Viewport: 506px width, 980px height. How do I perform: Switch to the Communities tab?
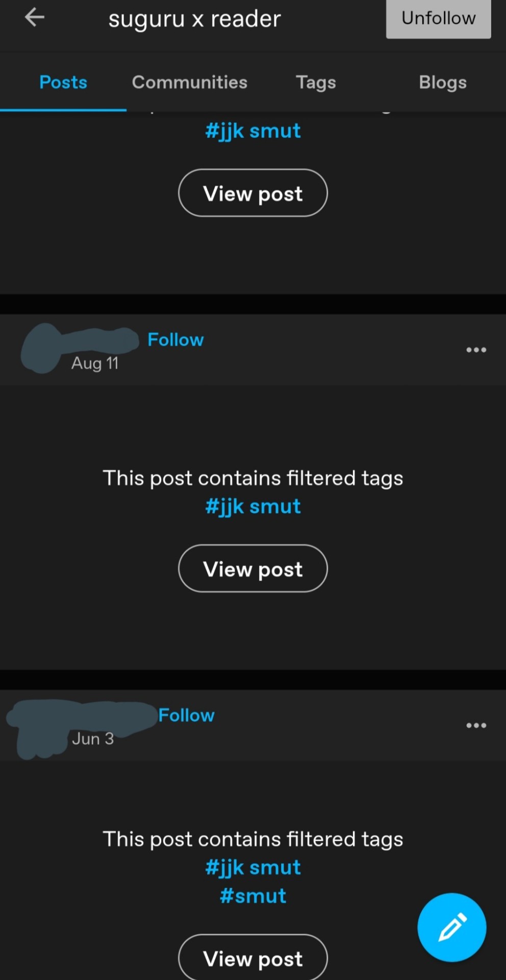tap(190, 82)
